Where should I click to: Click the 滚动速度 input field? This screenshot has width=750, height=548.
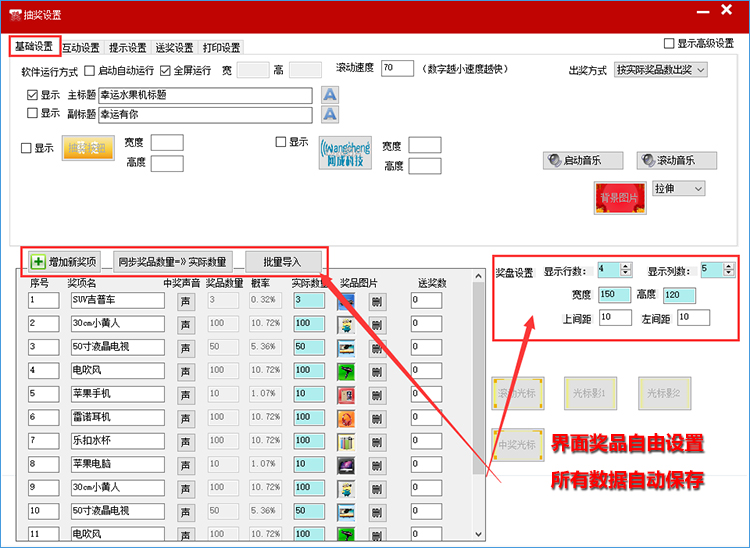click(397, 68)
